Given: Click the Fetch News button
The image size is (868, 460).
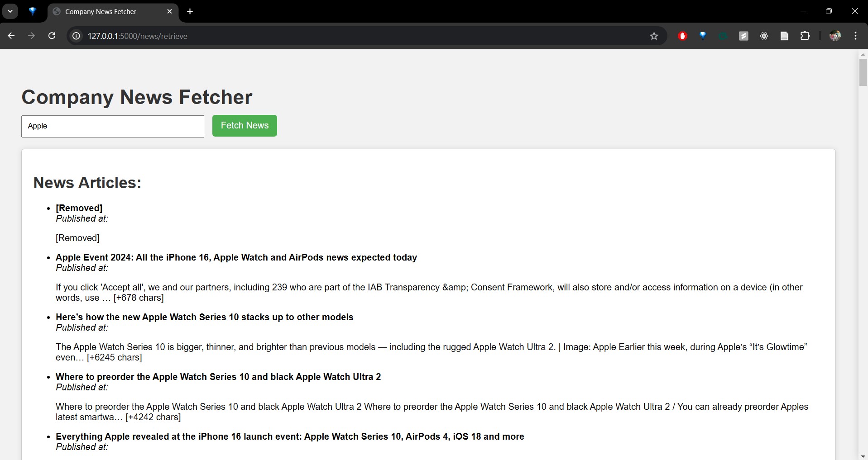Looking at the screenshot, I should 245,126.
